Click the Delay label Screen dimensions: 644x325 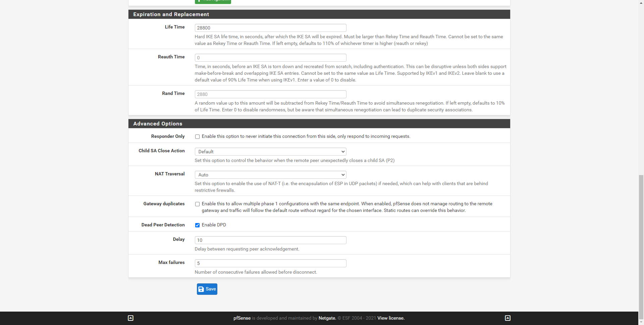179,239
